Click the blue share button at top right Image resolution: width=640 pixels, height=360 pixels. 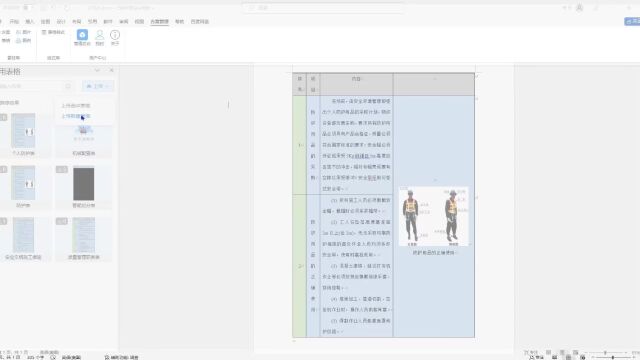point(632,21)
